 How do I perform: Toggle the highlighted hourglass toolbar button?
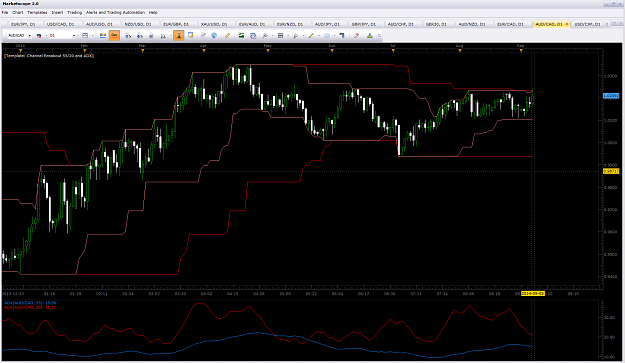tap(179, 35)
